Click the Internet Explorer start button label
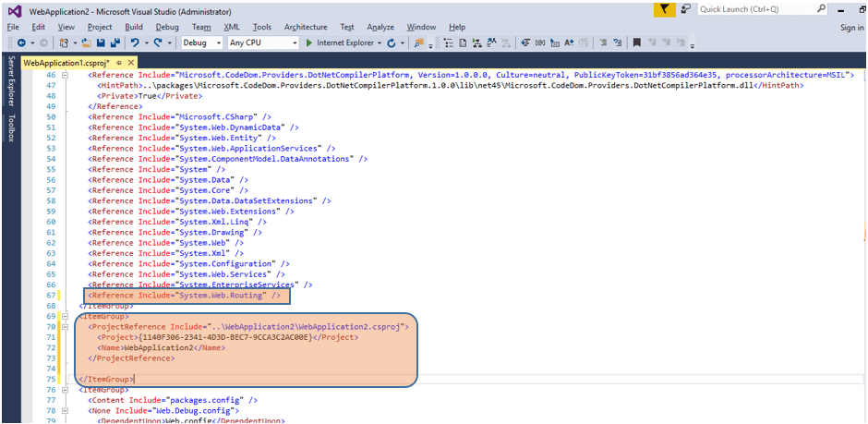Image resolution: width=868 pixels, height=424 pixels. click(x=345, y=42)
